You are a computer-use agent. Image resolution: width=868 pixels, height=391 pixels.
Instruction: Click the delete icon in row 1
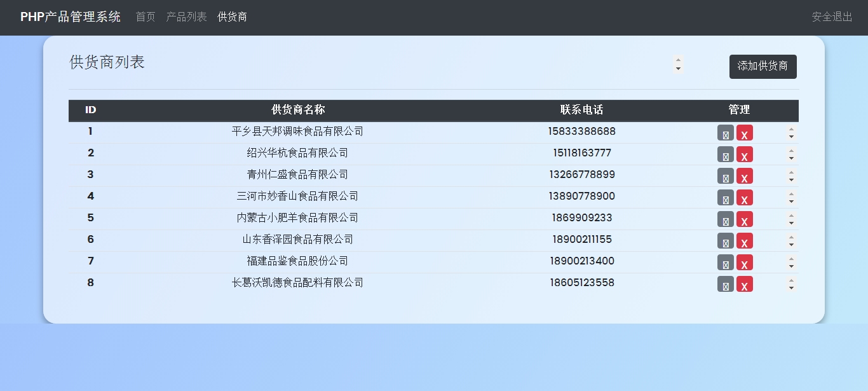coord(744,133)
